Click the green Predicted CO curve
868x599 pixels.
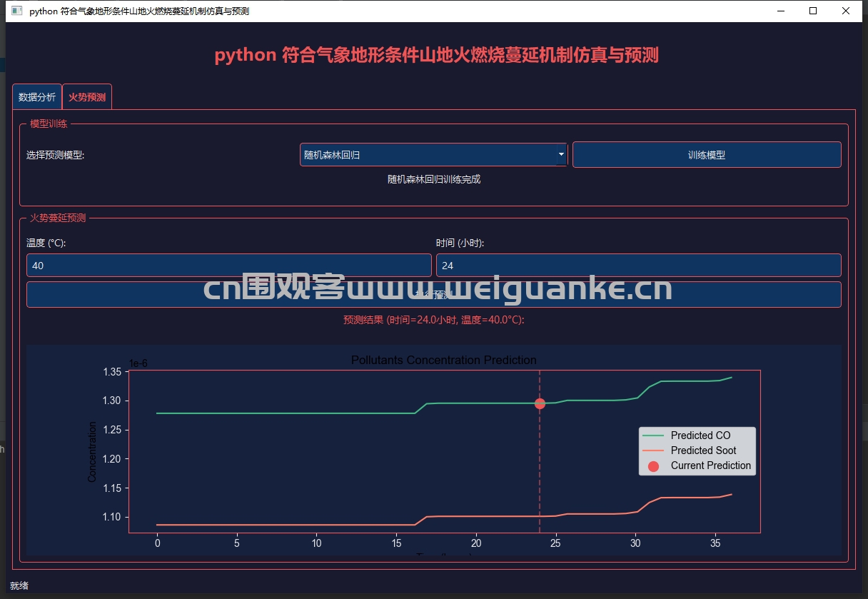(286, 413)
